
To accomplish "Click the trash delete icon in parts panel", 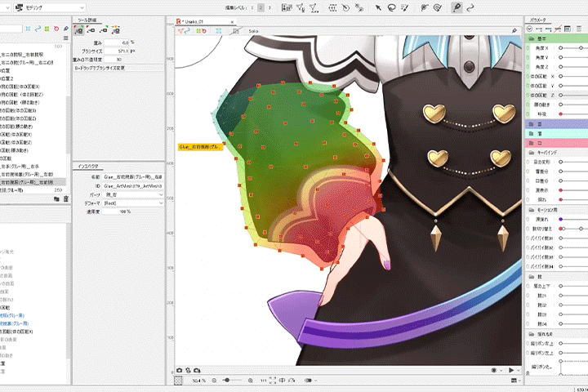I will (x=66, y=198).
